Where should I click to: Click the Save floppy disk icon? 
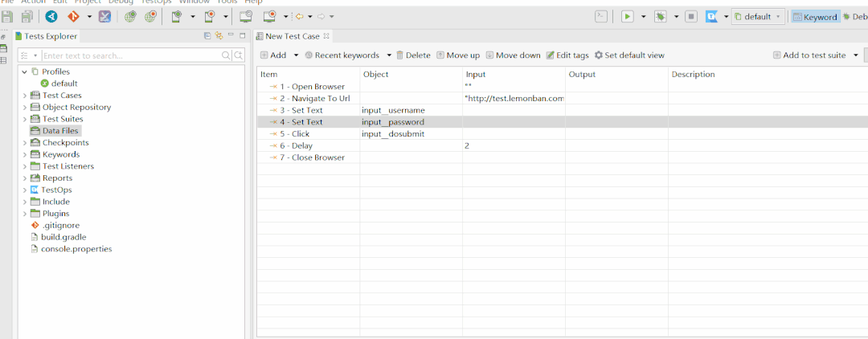(x=7, y=17)
